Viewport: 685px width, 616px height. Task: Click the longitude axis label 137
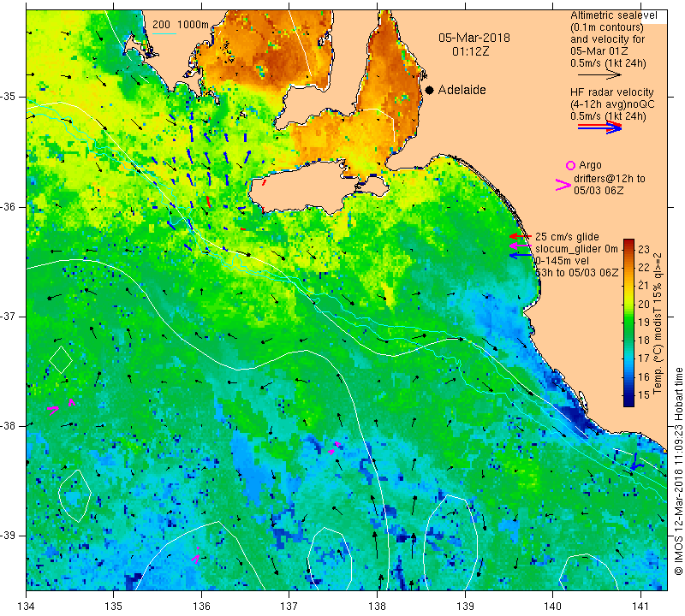(289, 606)
